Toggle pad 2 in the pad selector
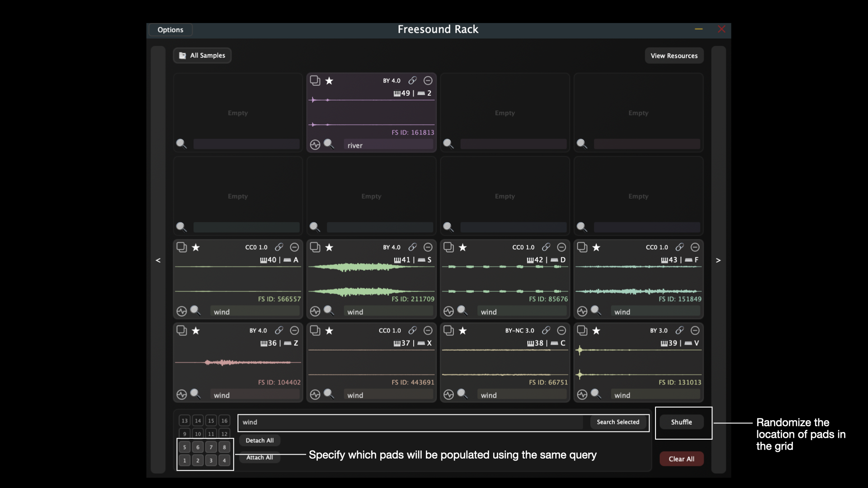Viewport: 868px width, 488px height. tap(198, 460)
